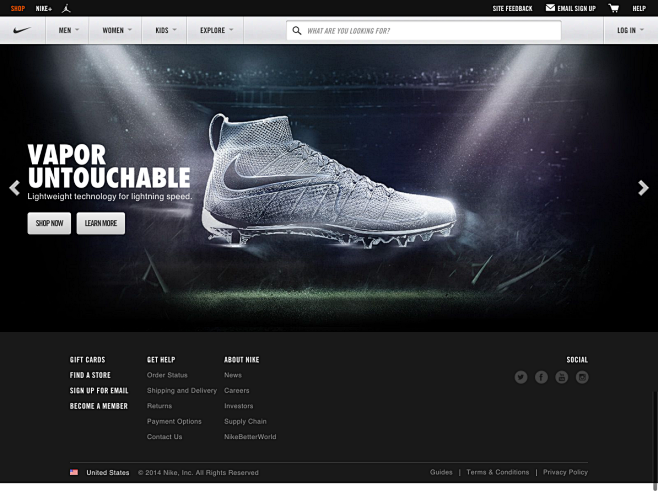
Task: Expand the Women dropdown menu
Action: point(117,30)
